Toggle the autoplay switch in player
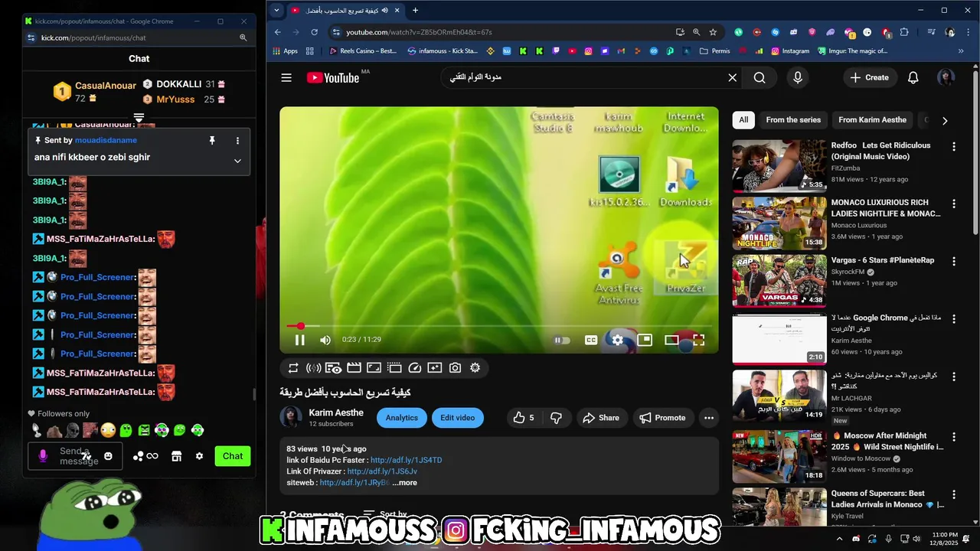The width and height of the screenshot is (980, 551). [563, 340]
